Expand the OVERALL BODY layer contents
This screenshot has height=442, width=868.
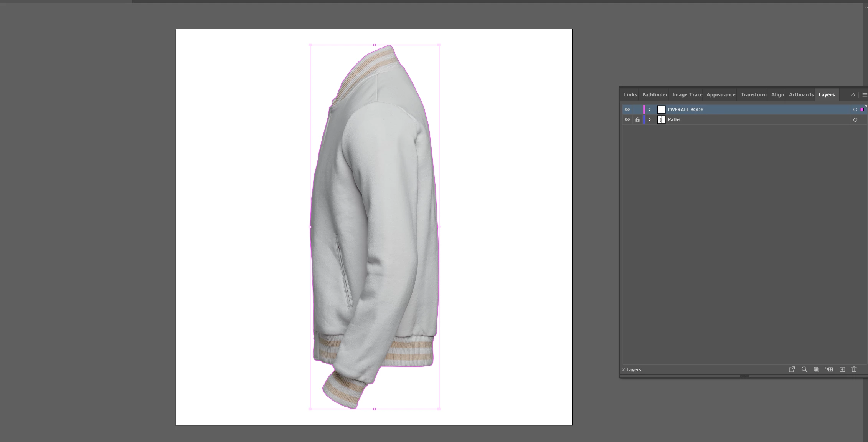click(650, 109)
